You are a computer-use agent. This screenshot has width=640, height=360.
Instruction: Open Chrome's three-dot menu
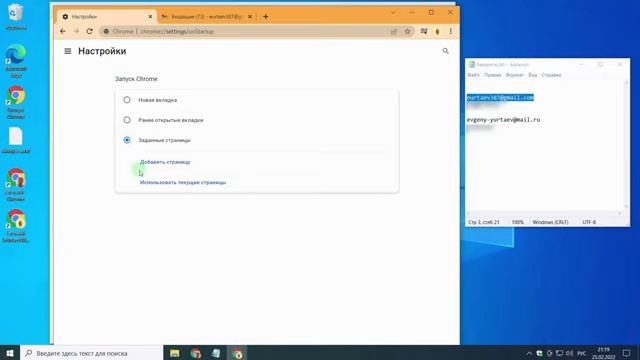coord(451,31)
